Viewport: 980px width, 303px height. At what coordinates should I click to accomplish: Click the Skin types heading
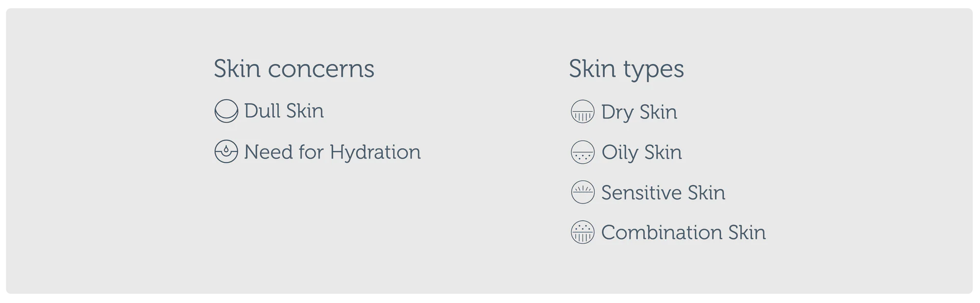(x=626, y=69)
